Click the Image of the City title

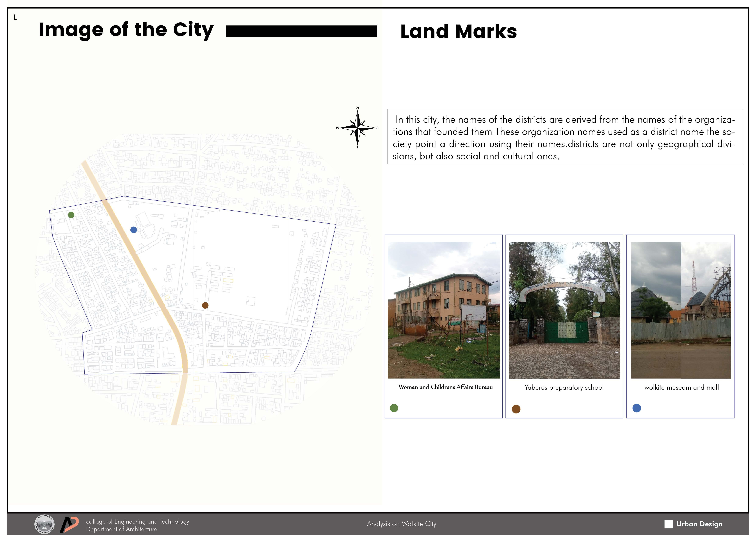pyautogui.click(x=126, y=30)
